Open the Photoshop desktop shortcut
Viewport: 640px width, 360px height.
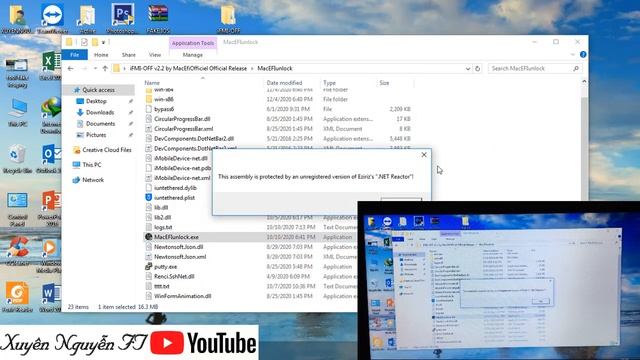(122, 18)
